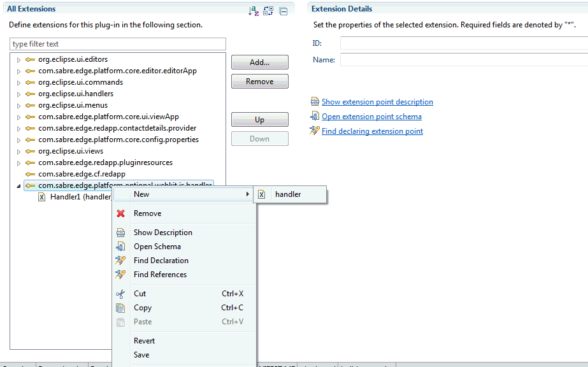Image resolution: width=588 pixels, height=367 pixels.
Task: Click the expand all toolbar icon
Action: click(x=268, y=11)
